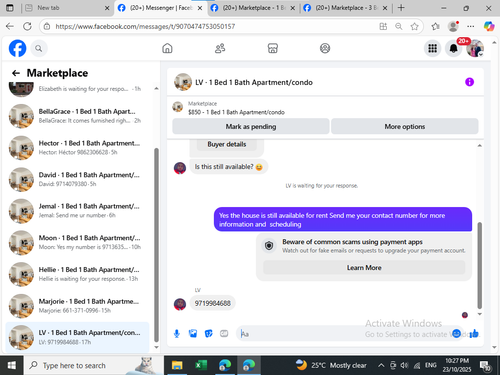Screen dimensions: 500x375
Task: Show hidden system tray icons
Action: click(381, 365)
